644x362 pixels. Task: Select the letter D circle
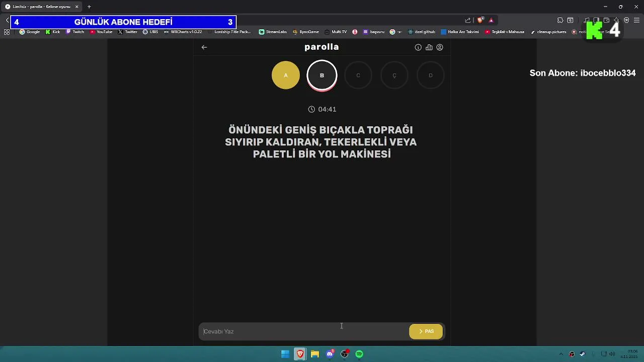tap(431, 75)
